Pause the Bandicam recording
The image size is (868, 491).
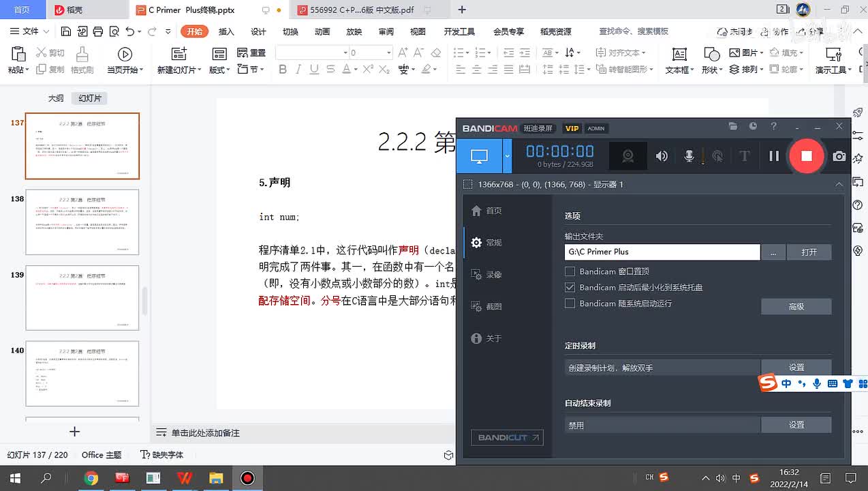774,156
